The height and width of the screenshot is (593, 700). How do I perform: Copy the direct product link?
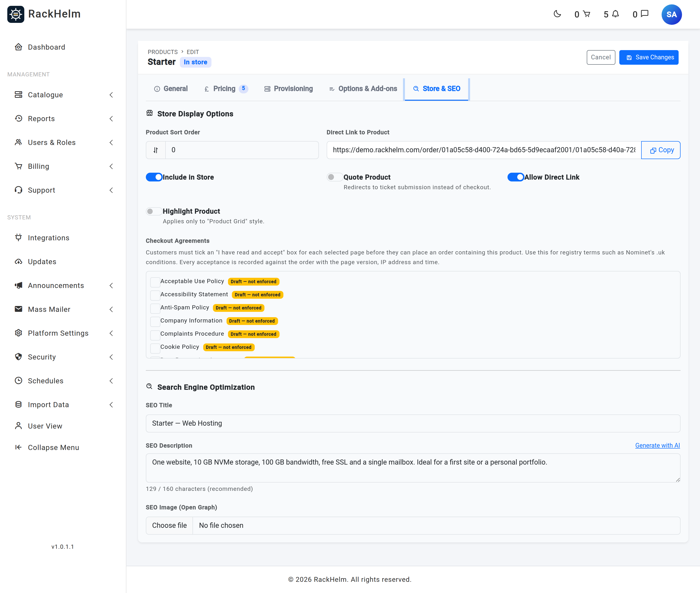point(661,150)
